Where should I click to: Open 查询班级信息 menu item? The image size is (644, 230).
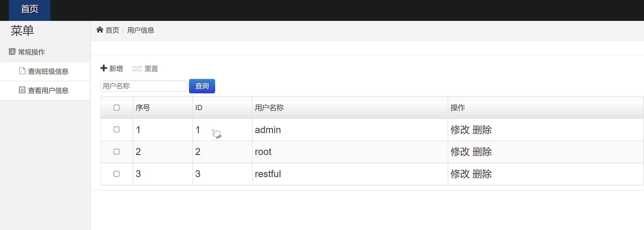(x=48, y=71)
